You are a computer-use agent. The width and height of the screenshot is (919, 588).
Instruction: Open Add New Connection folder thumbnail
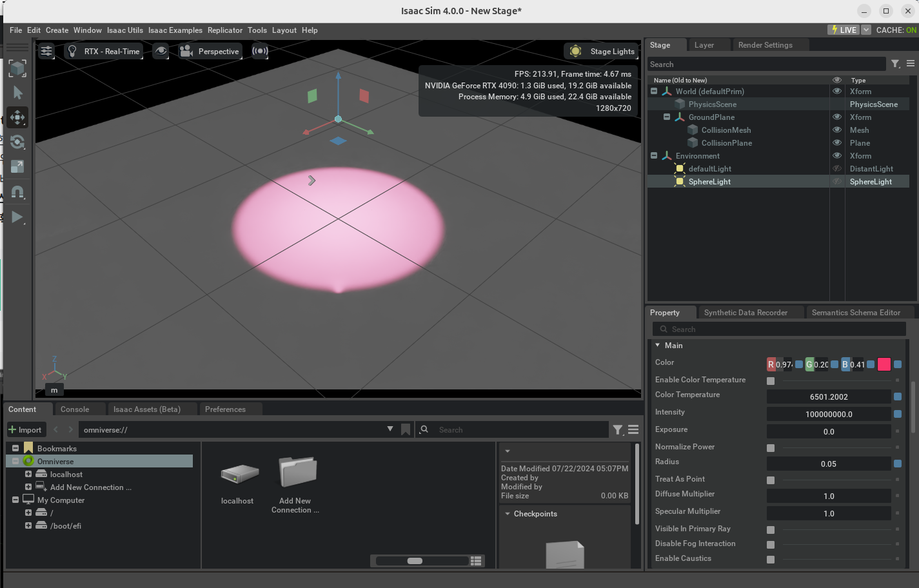[297, 473]
